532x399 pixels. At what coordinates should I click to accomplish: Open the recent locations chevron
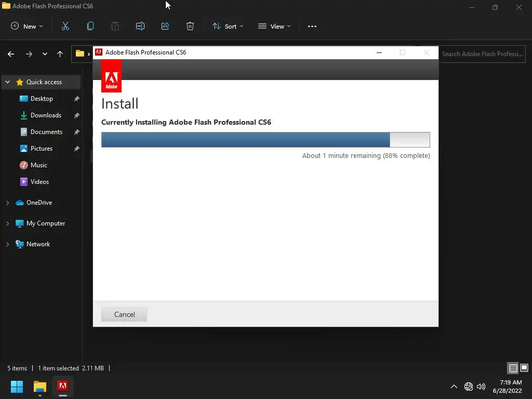[45, 54]
